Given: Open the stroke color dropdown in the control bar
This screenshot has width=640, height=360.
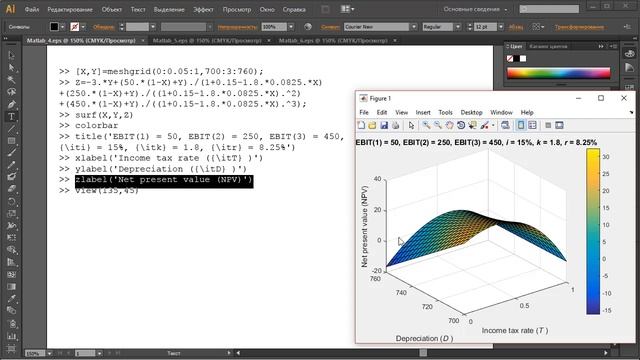Looking at the screenshot, I should [x=83, y=27].
